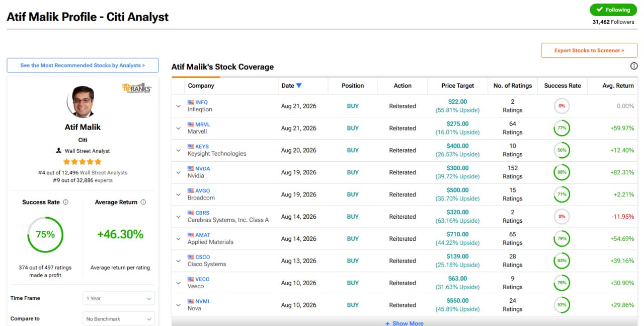Click the 52% success circle for Nova
The height and width of the screenshot is (326, 644).
(562, 305)
